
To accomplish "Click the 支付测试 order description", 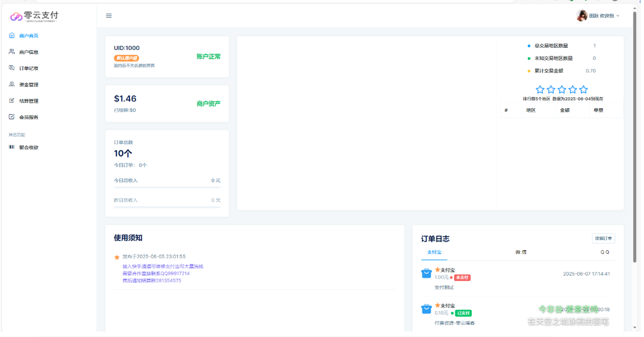I will (444, 288).
